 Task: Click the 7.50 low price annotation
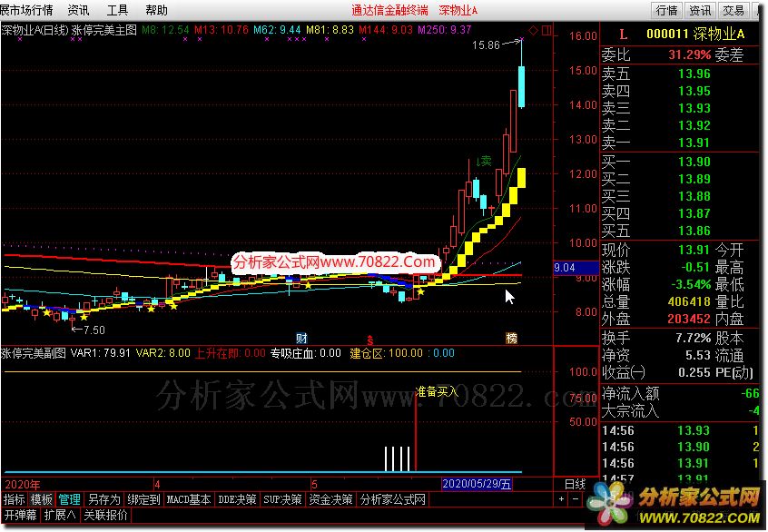click(94, 330)
